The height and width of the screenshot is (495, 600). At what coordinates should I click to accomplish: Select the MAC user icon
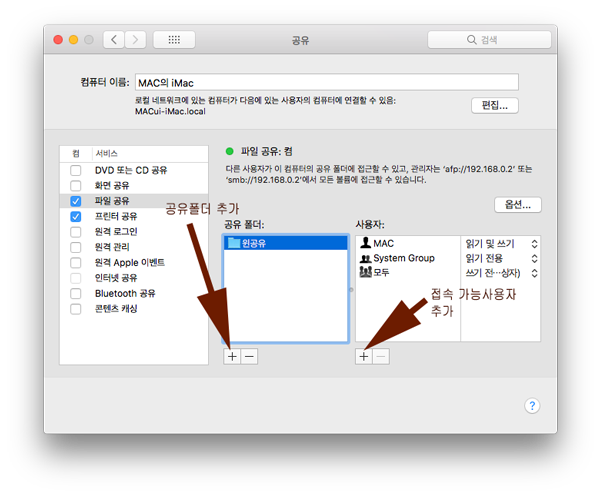365,243
